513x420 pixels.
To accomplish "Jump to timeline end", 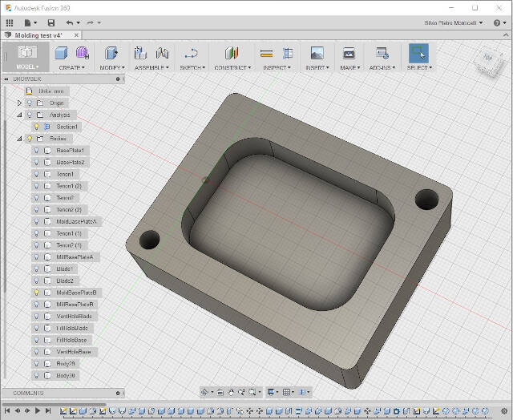I will (x=48, y=410).
